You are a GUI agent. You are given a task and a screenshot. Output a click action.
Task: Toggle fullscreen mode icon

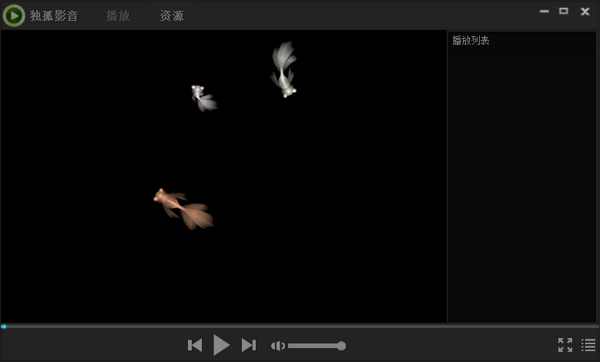[565, 345]
